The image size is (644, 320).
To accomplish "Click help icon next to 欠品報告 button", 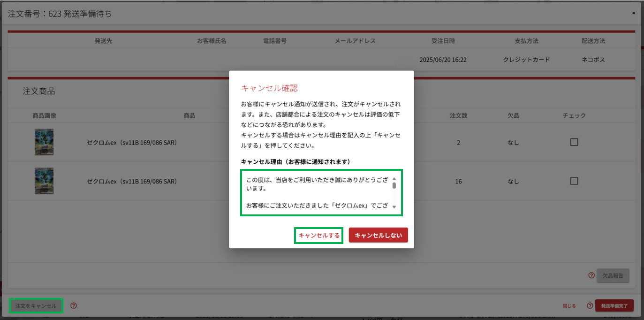I will [x=591, y=275].
